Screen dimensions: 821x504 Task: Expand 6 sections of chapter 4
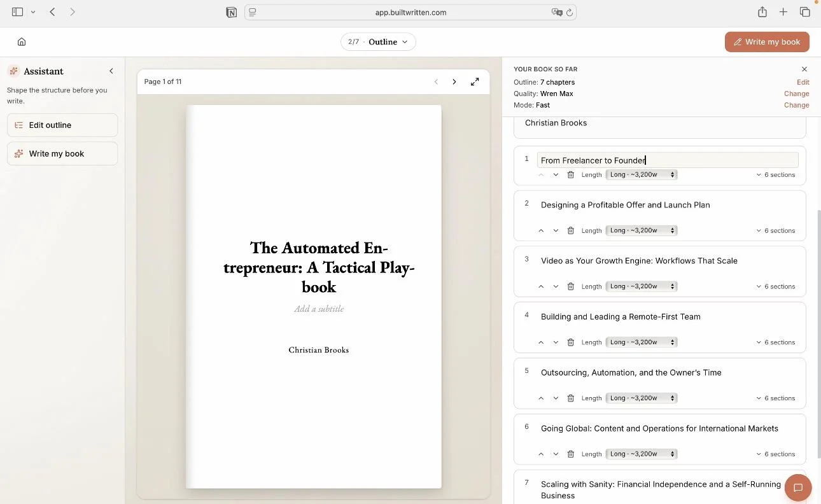click(x=776, y=342)
